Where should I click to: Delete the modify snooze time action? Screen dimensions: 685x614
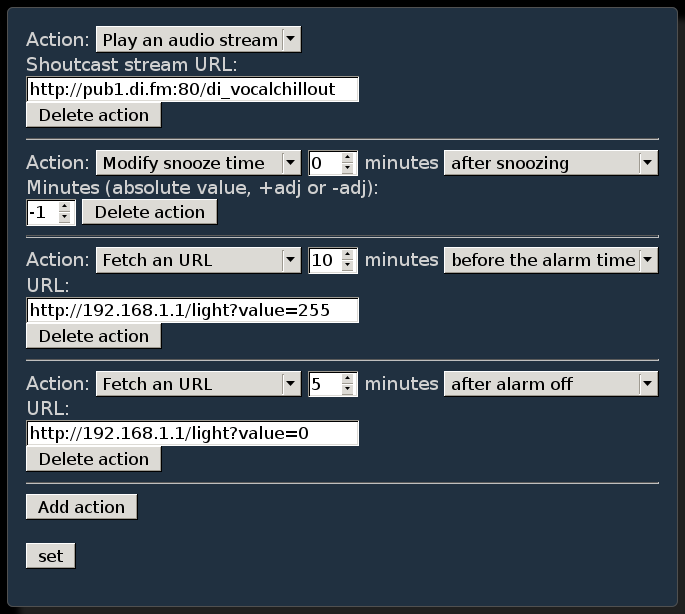pos(149,212)
